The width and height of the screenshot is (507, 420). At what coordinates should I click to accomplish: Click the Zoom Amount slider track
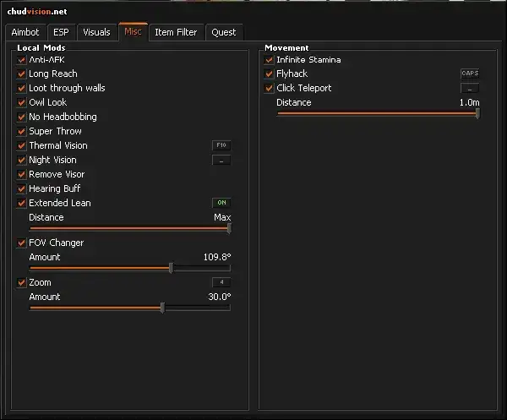128,308
